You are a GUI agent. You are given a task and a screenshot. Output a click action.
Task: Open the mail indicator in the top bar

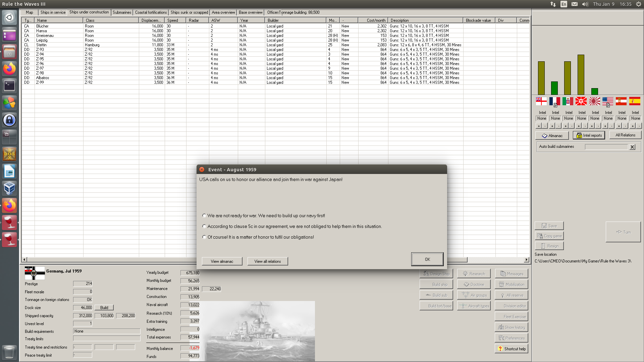coord(575,4)
